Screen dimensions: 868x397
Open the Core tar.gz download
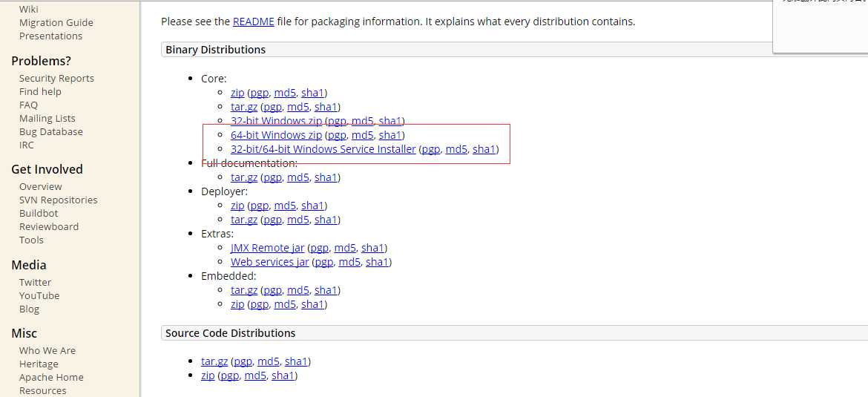pos(244,107)
